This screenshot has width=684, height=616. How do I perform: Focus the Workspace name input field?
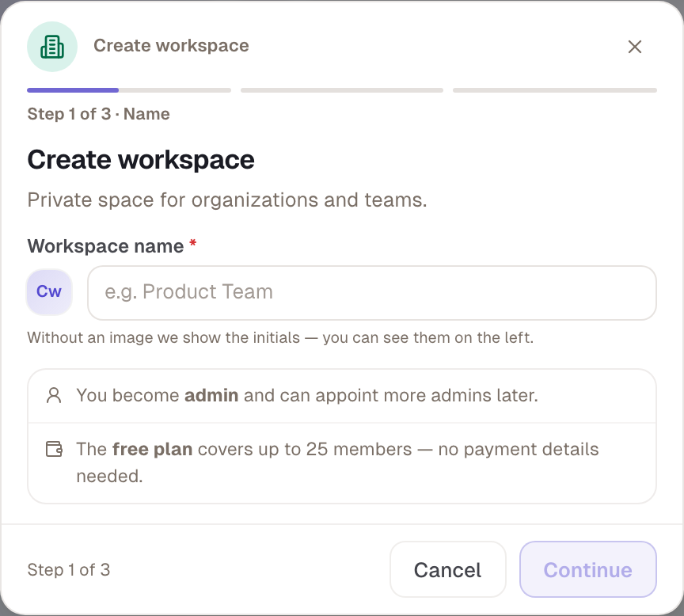(372, 293)
